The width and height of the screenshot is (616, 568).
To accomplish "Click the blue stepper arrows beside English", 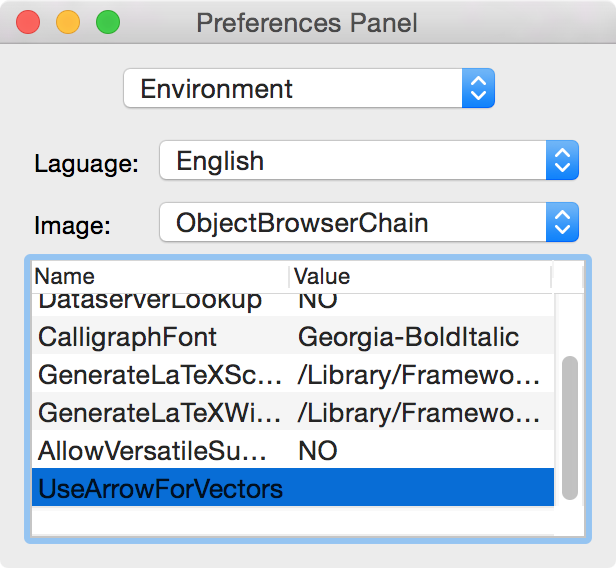I will pos(562,160).
